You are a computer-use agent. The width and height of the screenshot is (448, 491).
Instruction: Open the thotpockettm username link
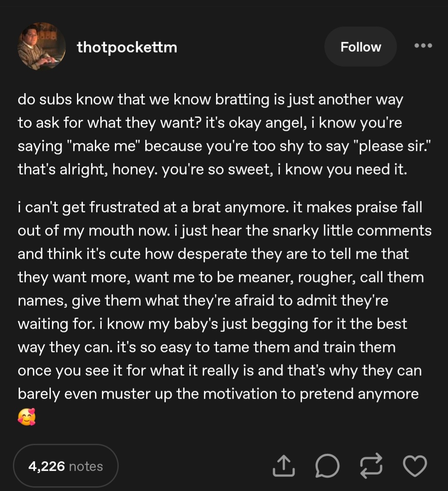[x=127, y=47]
